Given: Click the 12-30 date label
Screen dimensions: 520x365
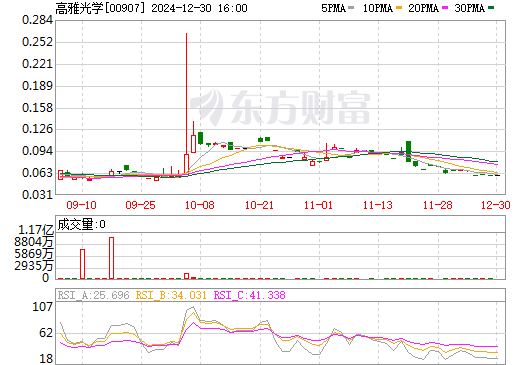Looking at the screenshot, I should tap(496, 205).
